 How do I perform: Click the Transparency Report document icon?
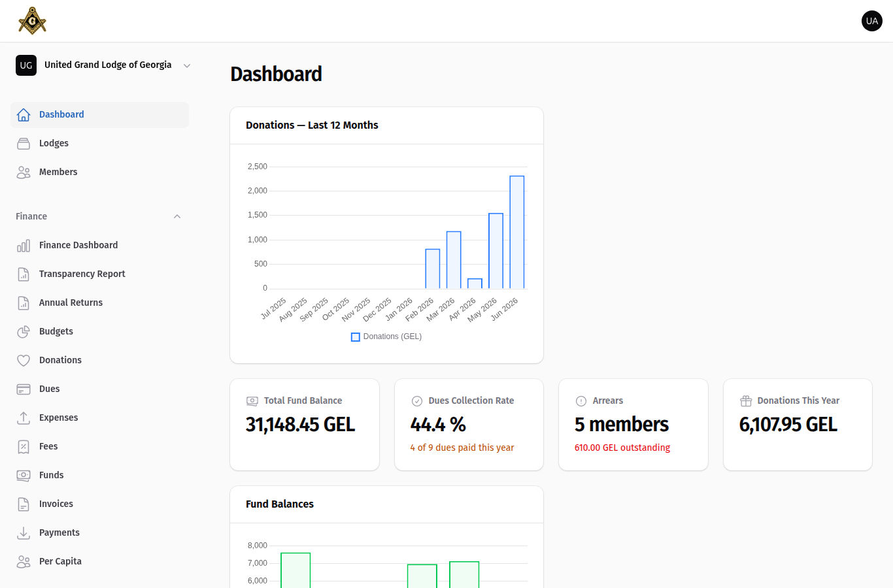coord(24,274)
